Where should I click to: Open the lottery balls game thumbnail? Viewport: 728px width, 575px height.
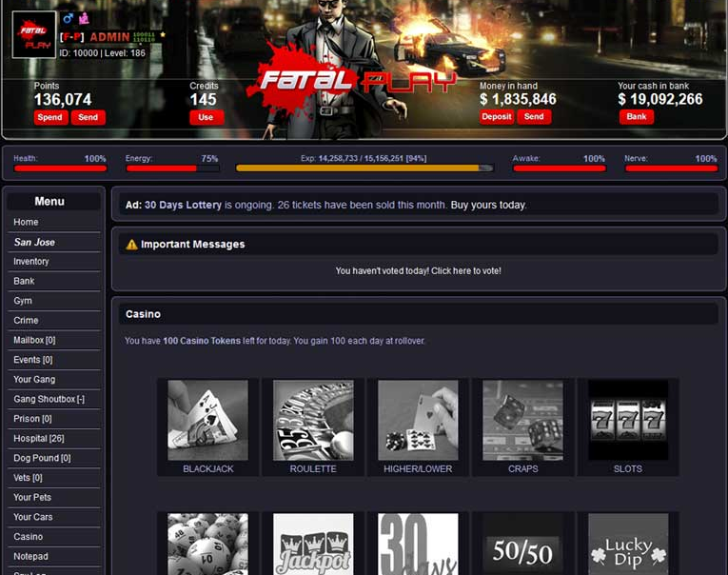click(x=208, y=544)
